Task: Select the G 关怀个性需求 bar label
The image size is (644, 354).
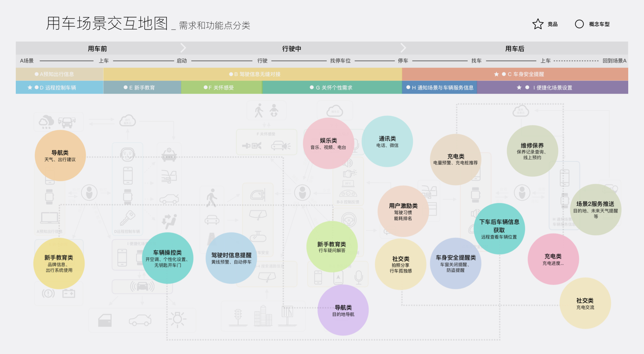Action: point(334,88)
